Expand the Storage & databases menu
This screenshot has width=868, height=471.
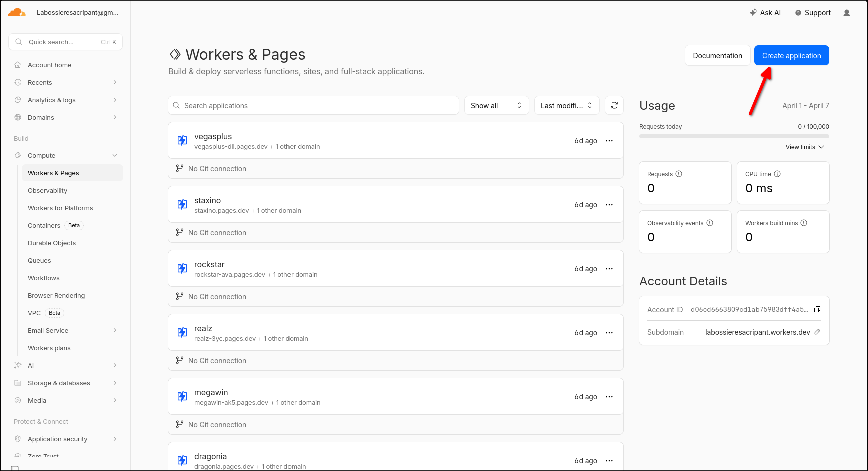[x=115, y=383]
